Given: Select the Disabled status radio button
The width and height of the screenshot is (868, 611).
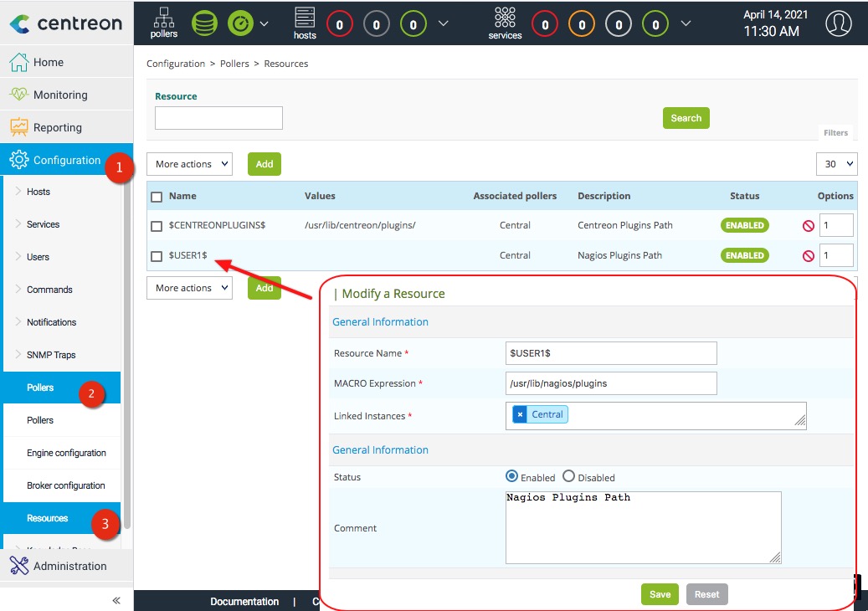Looking at the screenshot, I should (569, 476).
